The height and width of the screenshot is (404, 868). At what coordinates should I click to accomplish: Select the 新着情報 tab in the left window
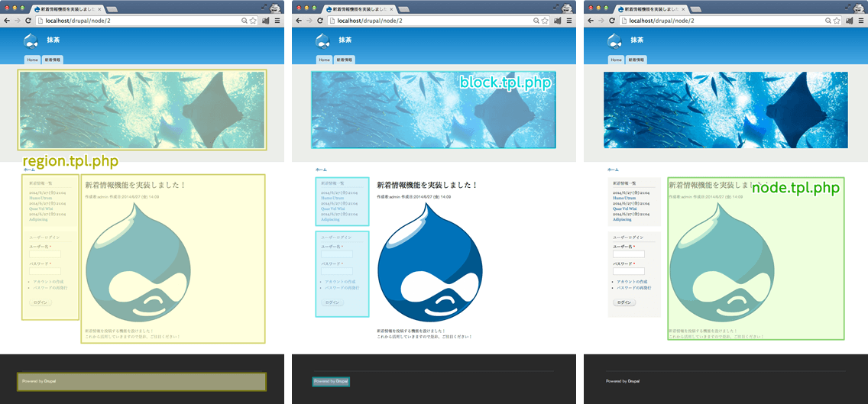(53, 60)
